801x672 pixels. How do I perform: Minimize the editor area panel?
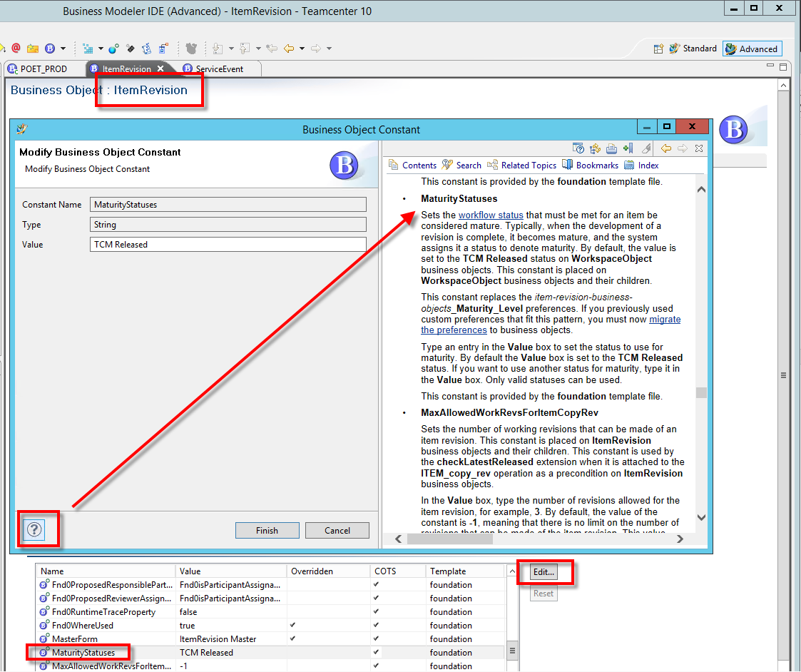pos(771,66)
